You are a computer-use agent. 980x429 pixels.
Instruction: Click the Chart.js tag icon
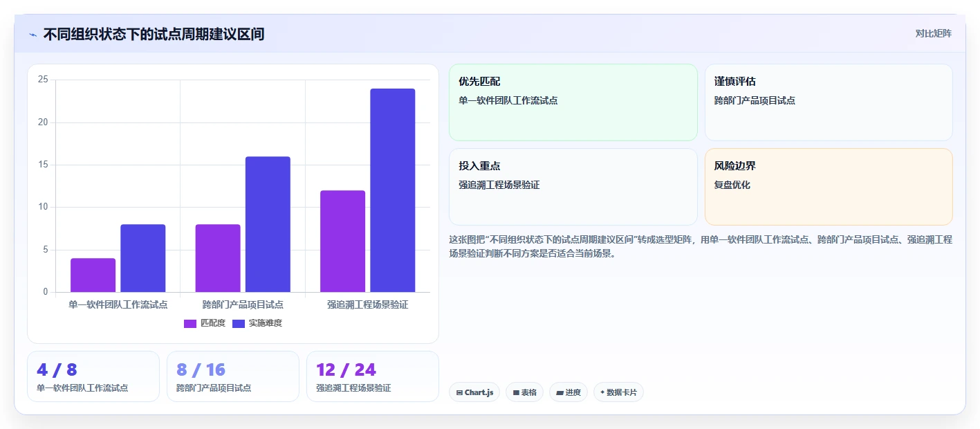(459, 392)
